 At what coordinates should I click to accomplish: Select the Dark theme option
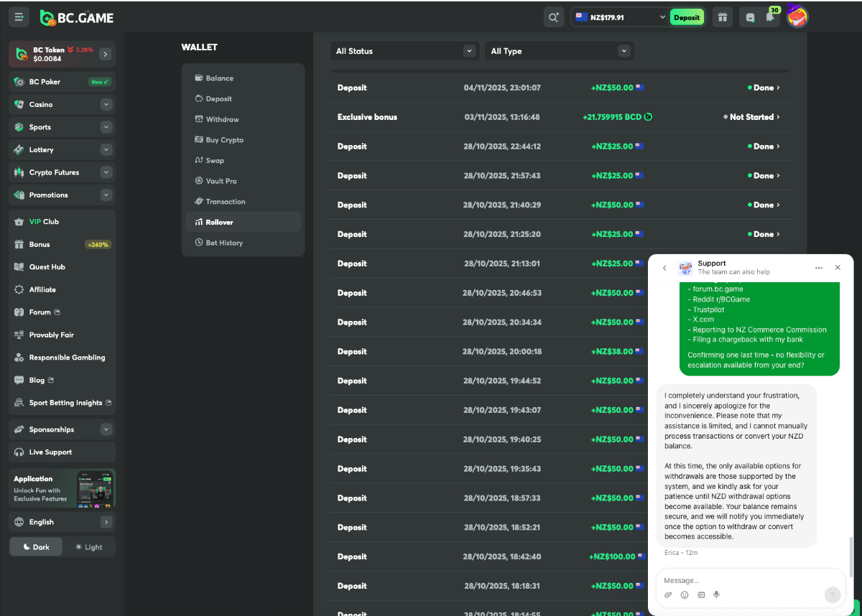36,547
